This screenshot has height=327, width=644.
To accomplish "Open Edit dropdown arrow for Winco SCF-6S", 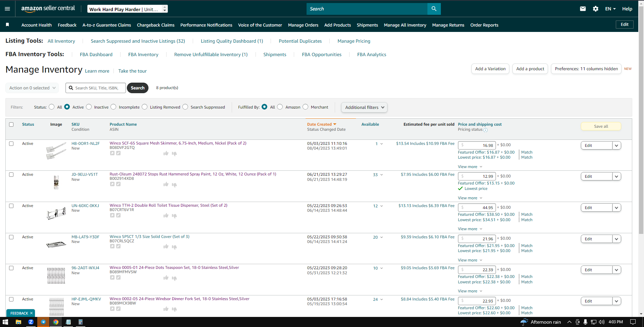I will (x=616, y=146).
